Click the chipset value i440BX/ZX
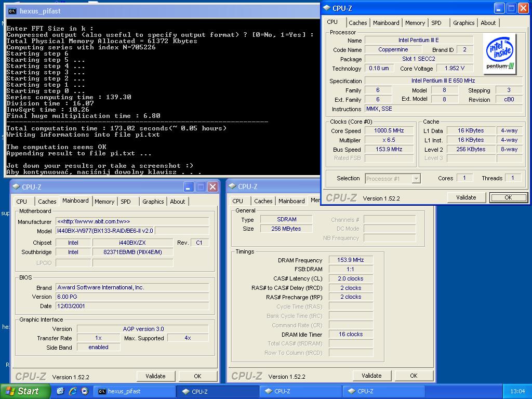The width and height of the screenshot is (532, 399). coord(132,243)
